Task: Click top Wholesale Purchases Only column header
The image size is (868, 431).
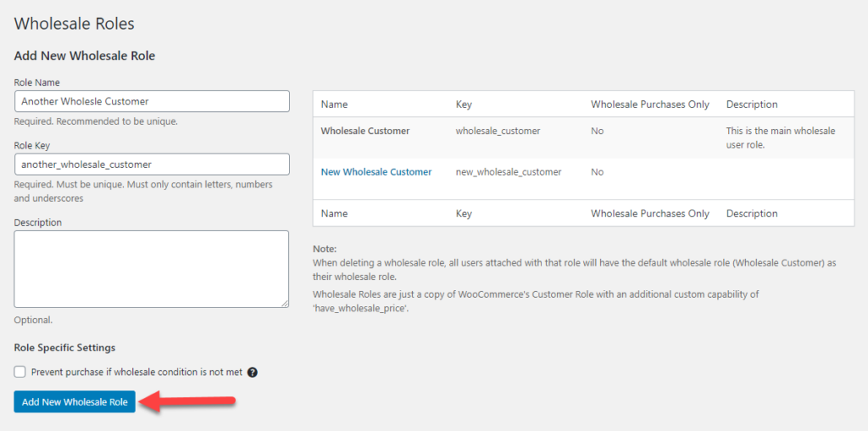Action: [x=650, y=104]
